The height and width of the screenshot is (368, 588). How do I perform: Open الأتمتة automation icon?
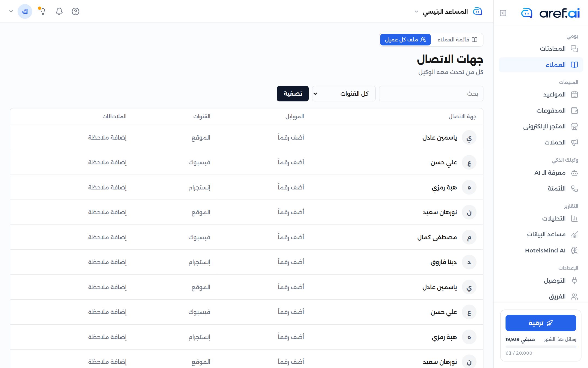574,189
